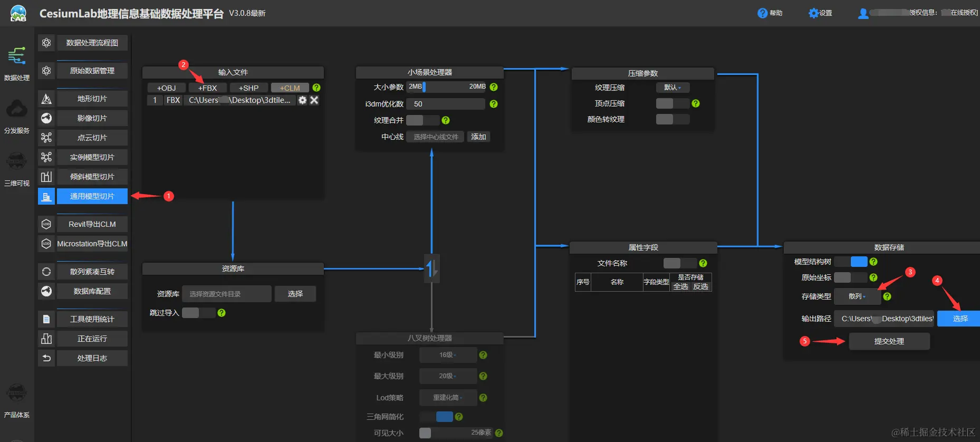This screenshot has width=980, height=442.
Task: Click the 实例模型切片 node icon
Action: tap(46, 157)
